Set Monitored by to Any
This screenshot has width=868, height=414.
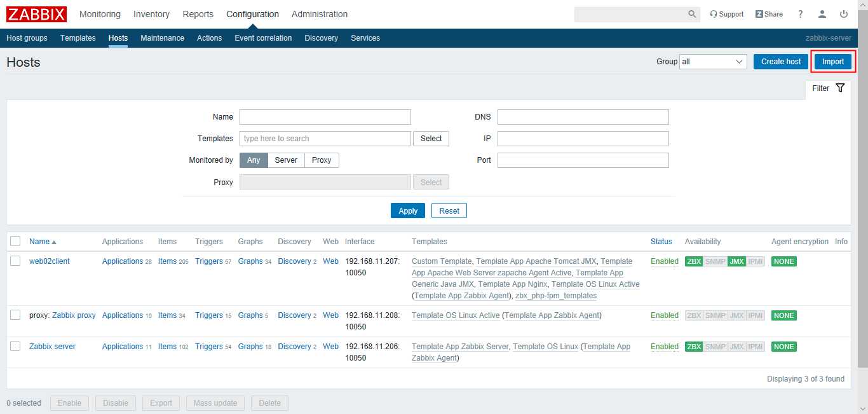coord(254,160)
